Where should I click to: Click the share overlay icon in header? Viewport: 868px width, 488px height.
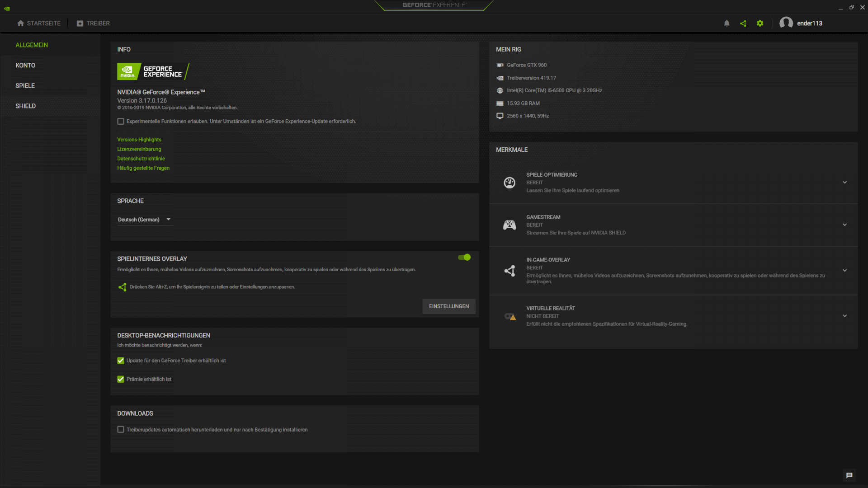743,23
